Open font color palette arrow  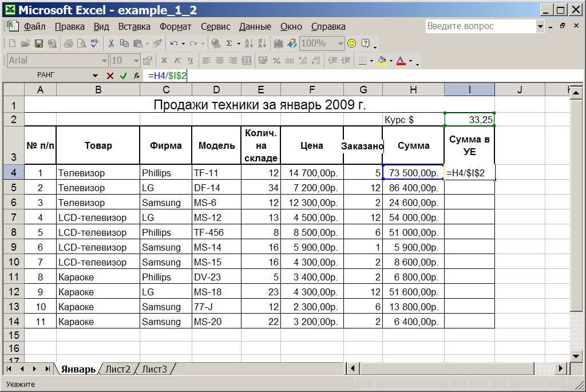[x=410, y=61]
